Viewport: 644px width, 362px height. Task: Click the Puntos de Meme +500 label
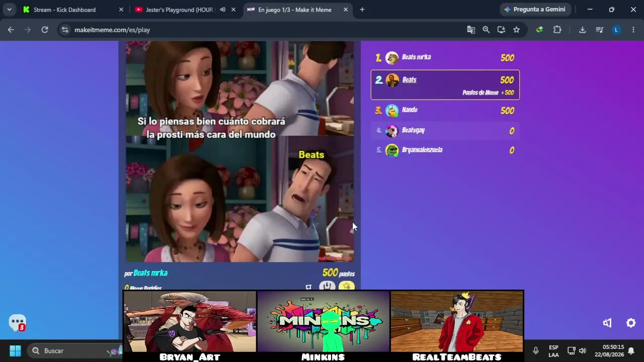(x=488, y=93)
